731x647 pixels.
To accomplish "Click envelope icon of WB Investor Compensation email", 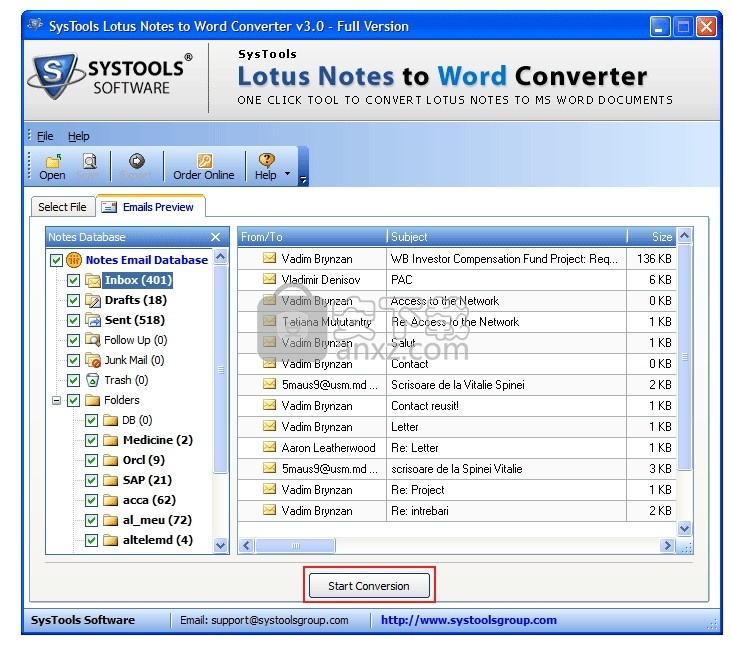I will pyautogui.click(x=269, y=258).
